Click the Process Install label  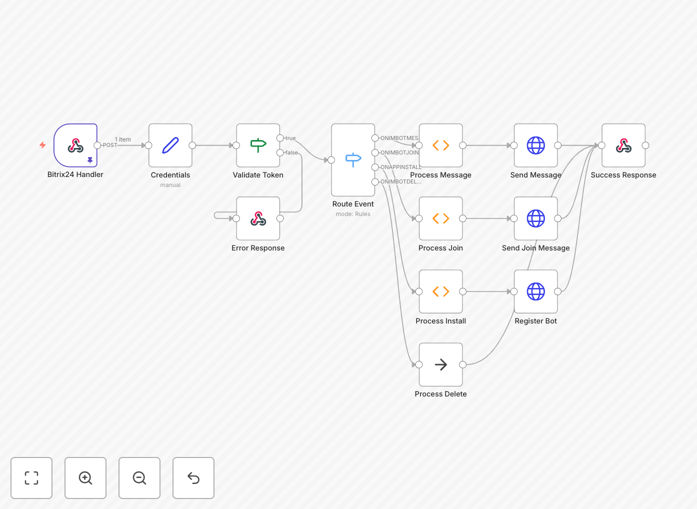pyautogui.click(x=441, y=321)
